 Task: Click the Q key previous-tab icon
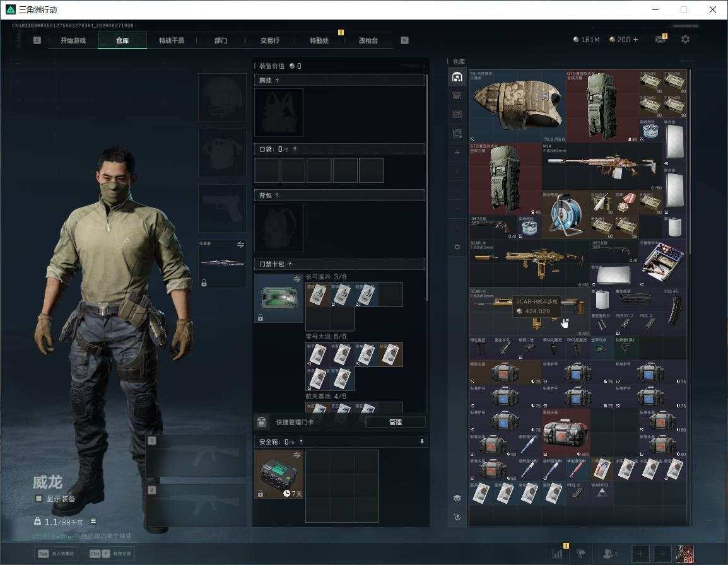(x=37, y=40)
